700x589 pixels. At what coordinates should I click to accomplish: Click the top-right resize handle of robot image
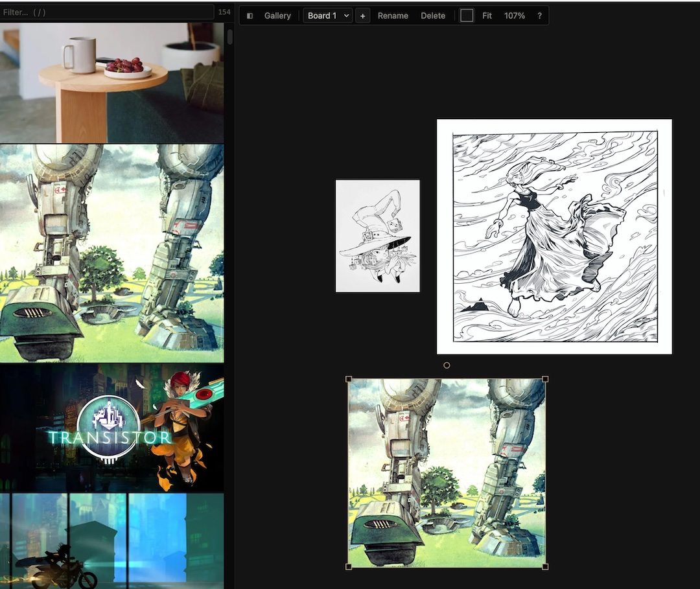coord(545,379)
